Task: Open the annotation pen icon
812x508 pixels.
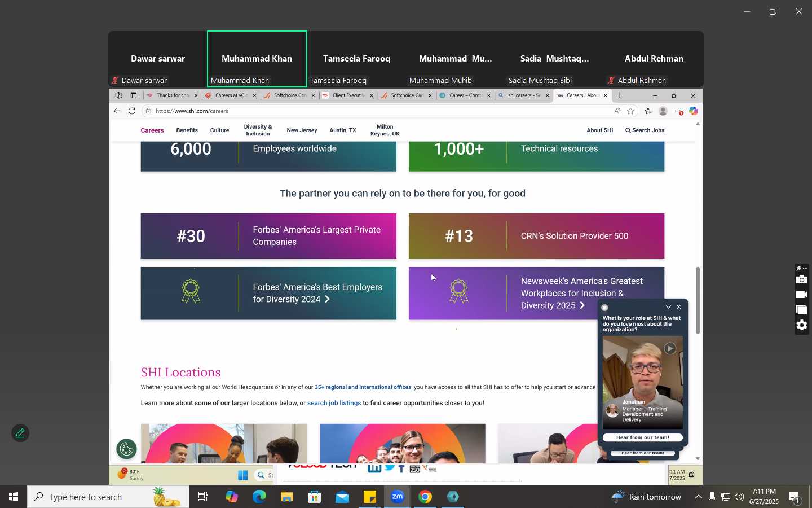Action: point(20,433)
